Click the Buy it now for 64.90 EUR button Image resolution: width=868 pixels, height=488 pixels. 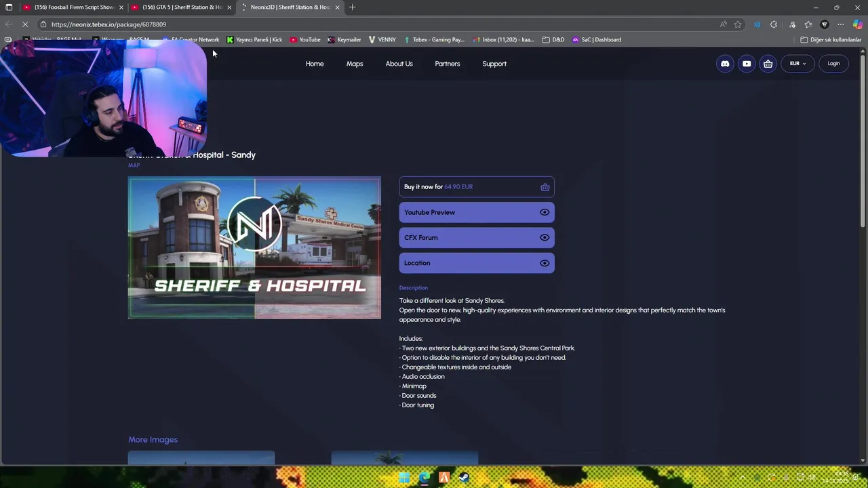point(477,187)
